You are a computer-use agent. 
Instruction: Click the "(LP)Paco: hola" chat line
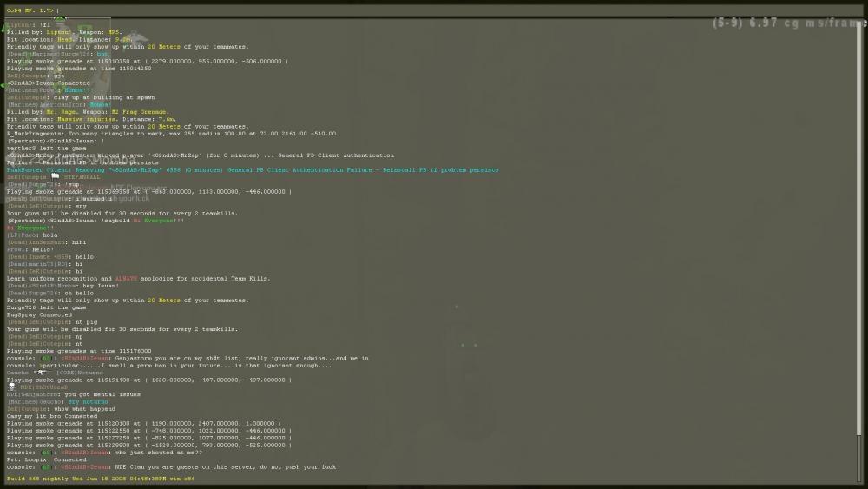[x=32, y=235]
